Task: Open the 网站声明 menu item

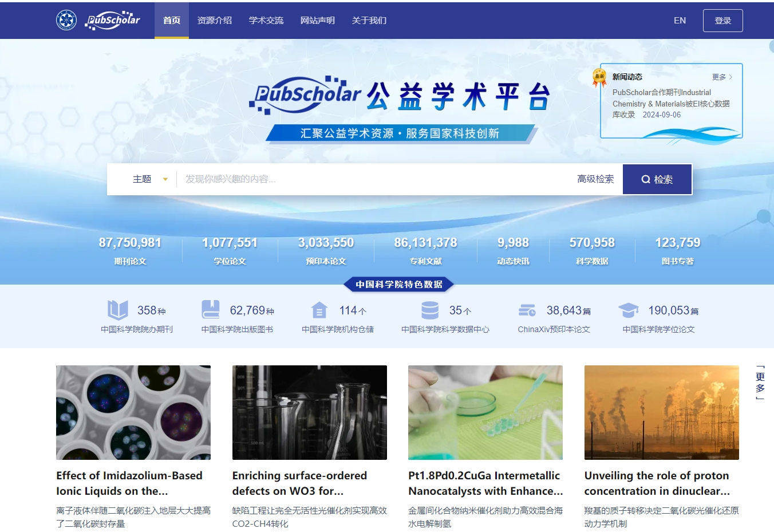Action: 318,20
